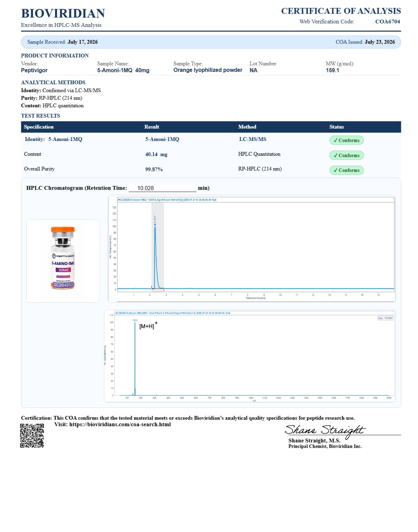Click the Specification column header
The width and height of the screenshot is (418, 532).
click(39, 127)
